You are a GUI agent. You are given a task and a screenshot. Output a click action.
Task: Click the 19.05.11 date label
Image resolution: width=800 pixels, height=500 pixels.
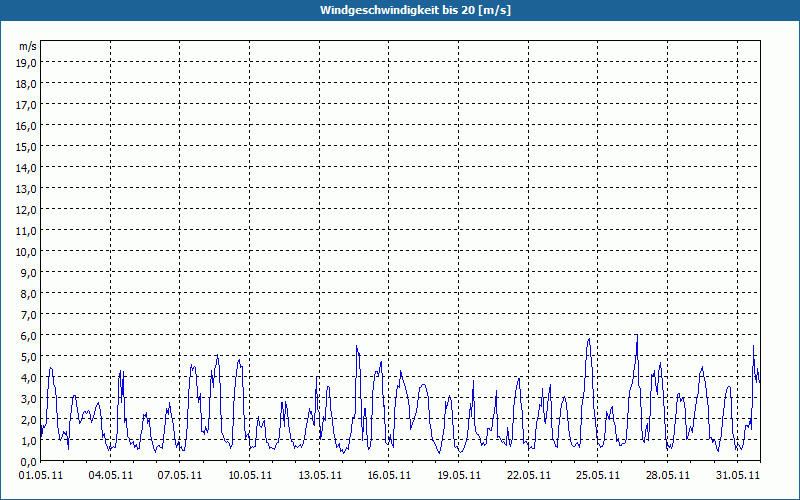pos(459,475)
